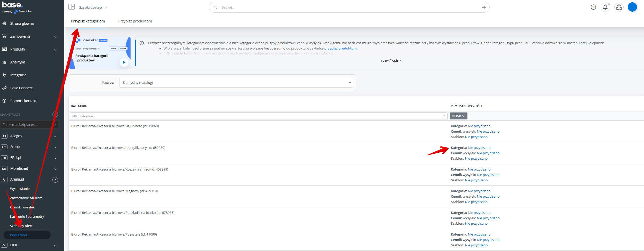Switch to Przypisz produktom tab
The height and width of the screenshot is (251, 644).
click(135, 21)
